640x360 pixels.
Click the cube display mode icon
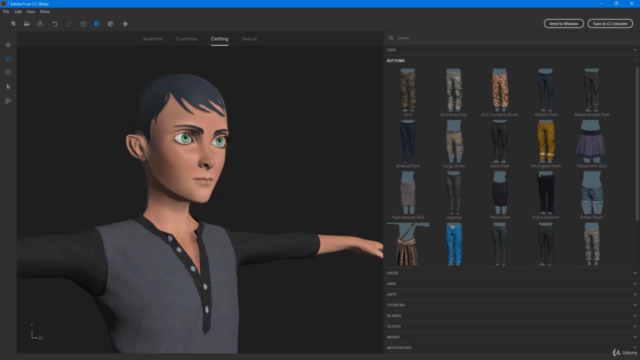pyautogui.click(x=111, y=24)
